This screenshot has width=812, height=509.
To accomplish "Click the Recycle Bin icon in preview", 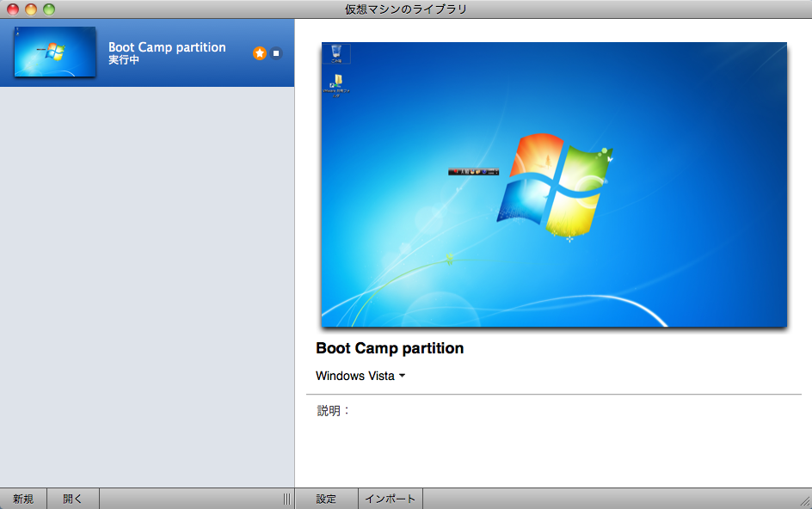I will click(x=336, y=53).
